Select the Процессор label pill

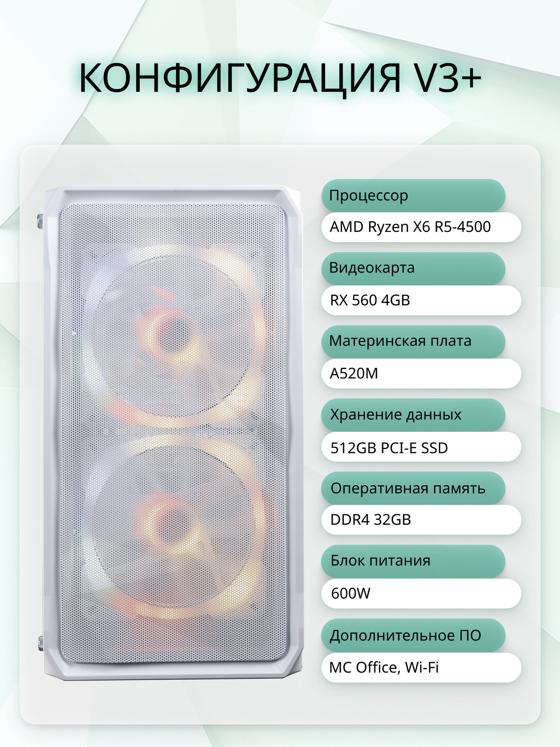click(413, 195)
